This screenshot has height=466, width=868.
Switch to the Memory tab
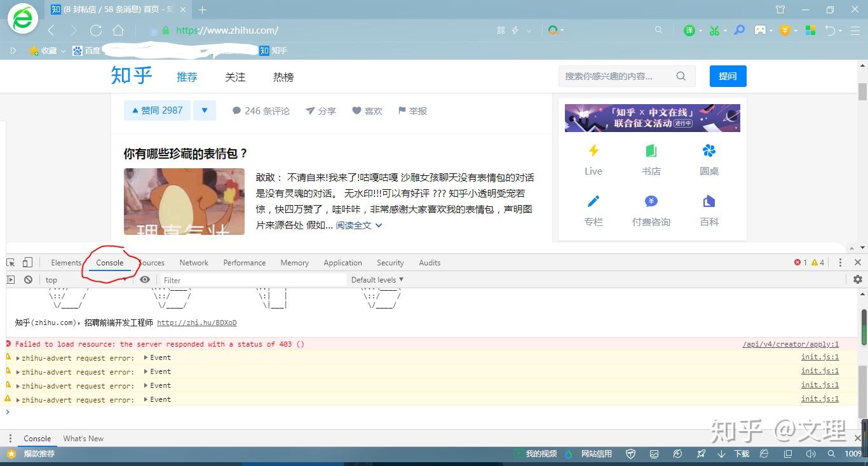pyautogui.click(x=295, y=262)
